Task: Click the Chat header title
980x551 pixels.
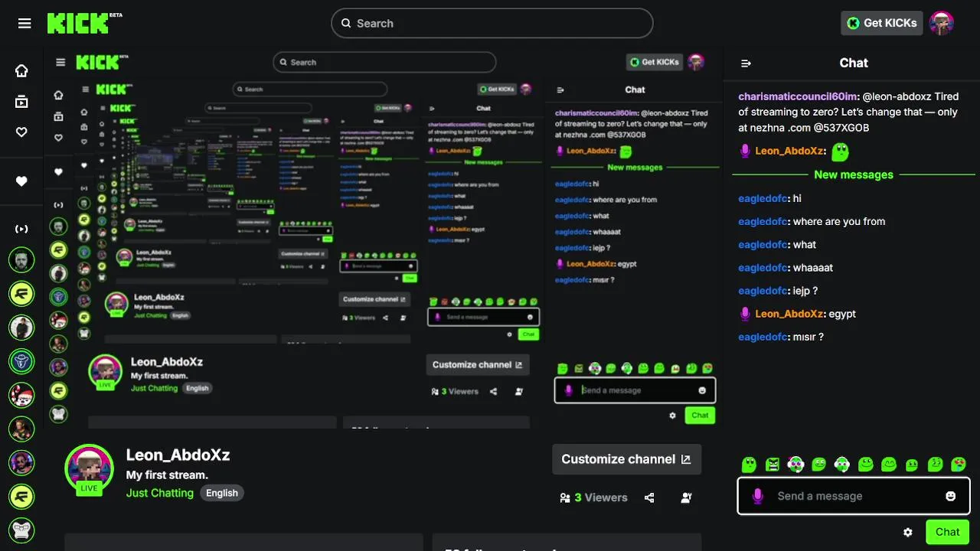Action: 854,63
